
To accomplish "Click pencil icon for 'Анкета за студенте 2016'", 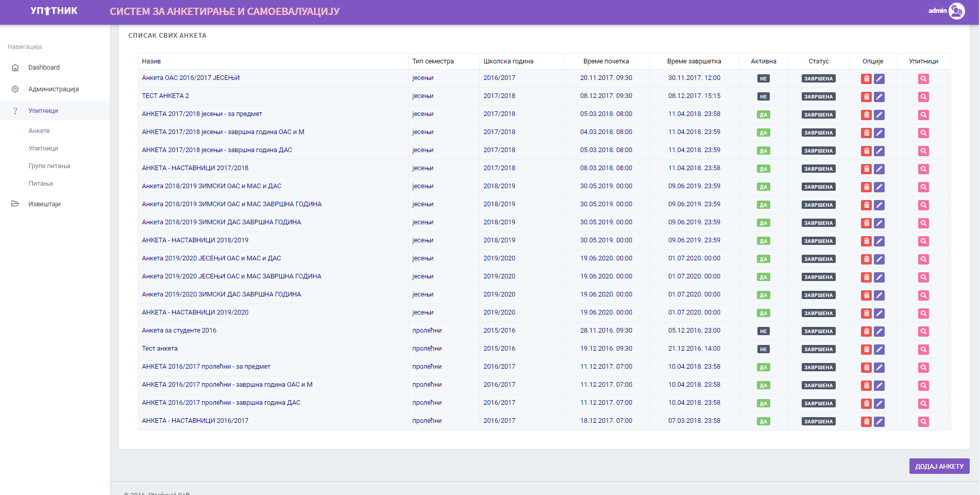I will pyautogui.click(x=879, y=332).
